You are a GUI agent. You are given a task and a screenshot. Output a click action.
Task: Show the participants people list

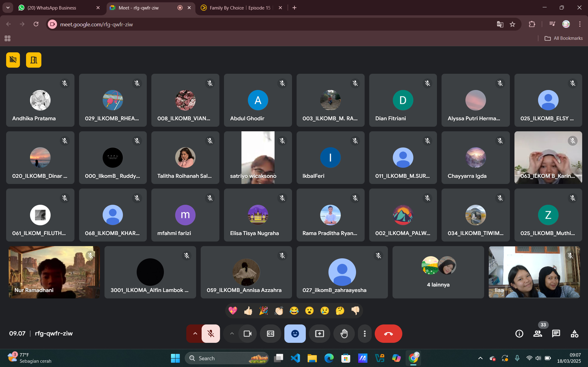coord(537,334)
